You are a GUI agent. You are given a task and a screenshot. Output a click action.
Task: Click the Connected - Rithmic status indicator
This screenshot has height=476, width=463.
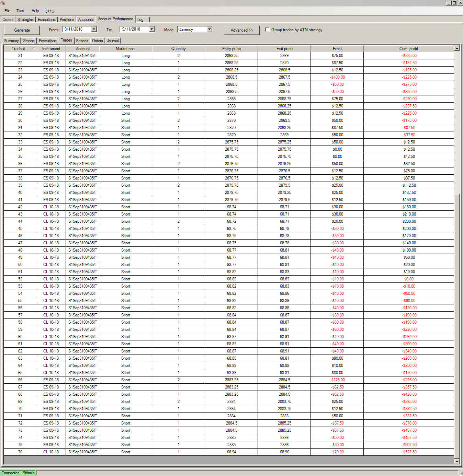coord(18,473)
